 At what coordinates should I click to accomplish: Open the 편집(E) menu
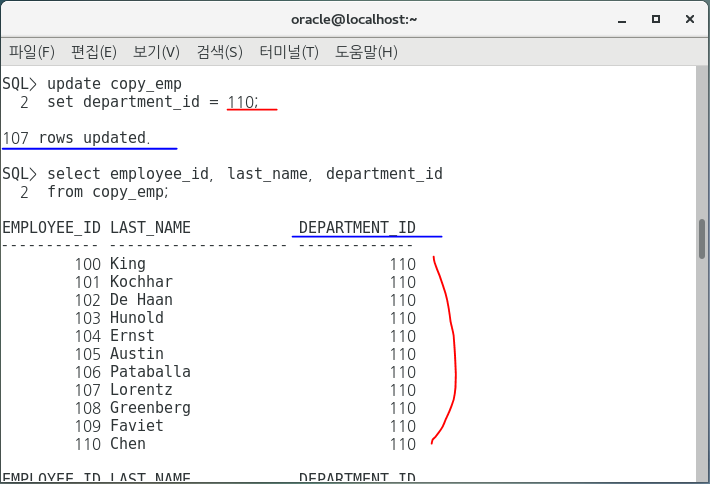(94, 52)
